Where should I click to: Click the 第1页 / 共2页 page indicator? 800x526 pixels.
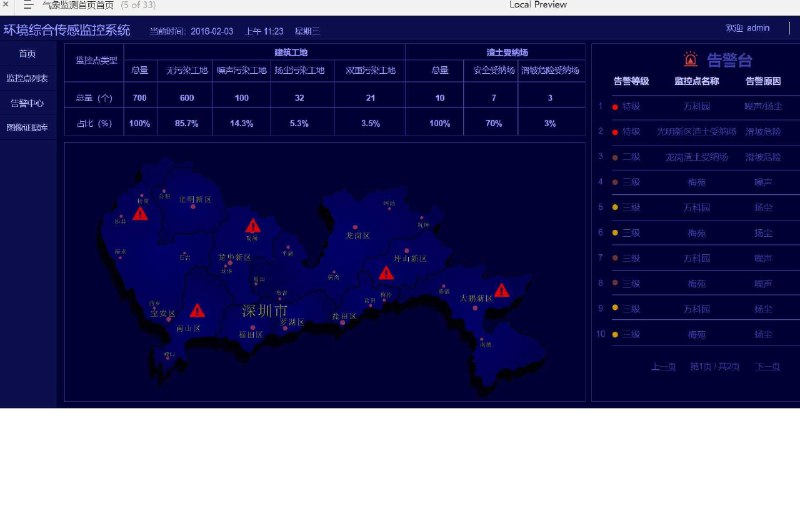(714, 366)
